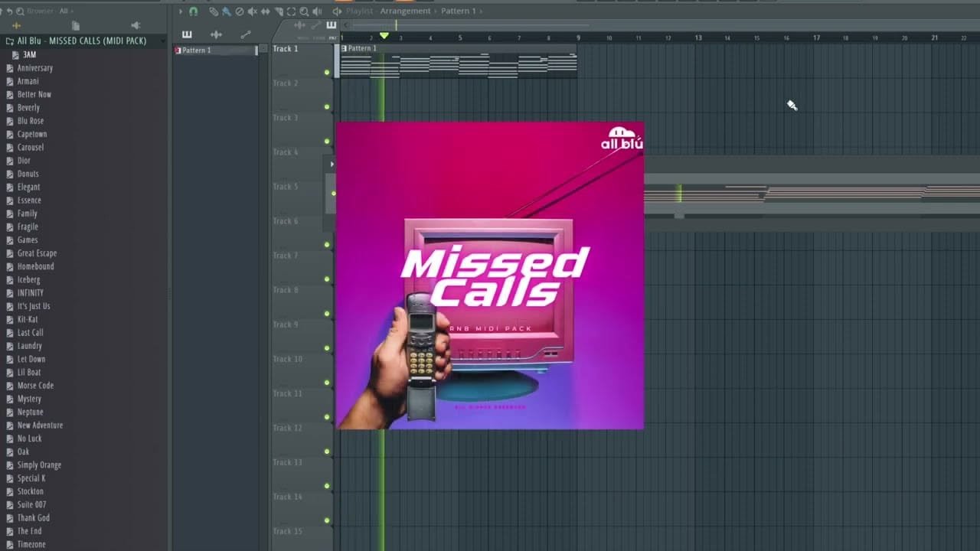Image resolution: width=980 pixels, height=551 pixels.
Task: Toggle the mute LED on Track 10
Action: point(327,347)
